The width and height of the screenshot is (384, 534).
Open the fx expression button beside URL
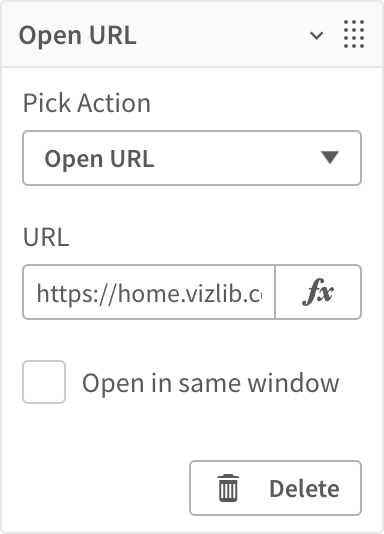(x=318, y=292)
